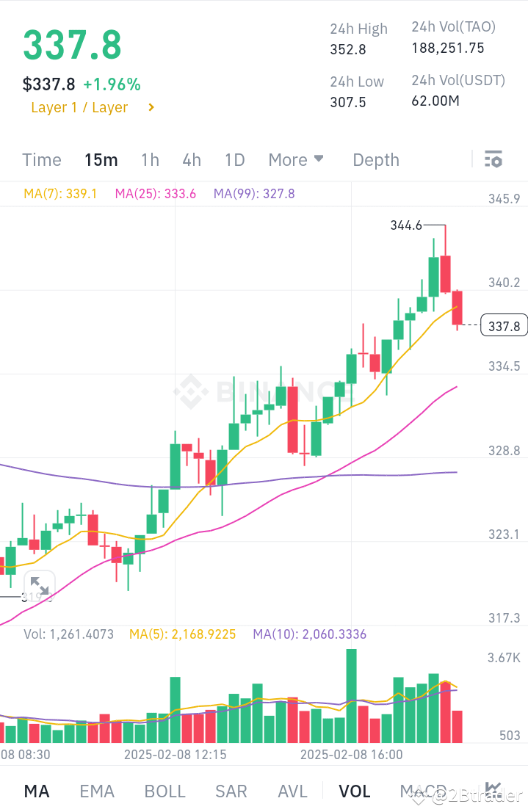This screenshot has height=812, width=528.
Task: Open chart settings icon beside Depth
Action: click(493, 159)
